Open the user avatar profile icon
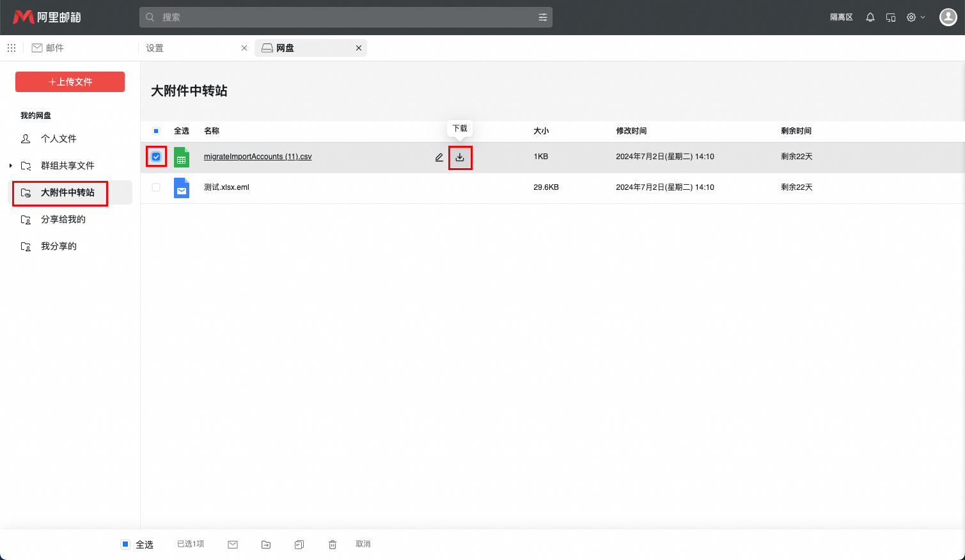Viewport: 965px width, 560px height. click(x=947, y=17)
